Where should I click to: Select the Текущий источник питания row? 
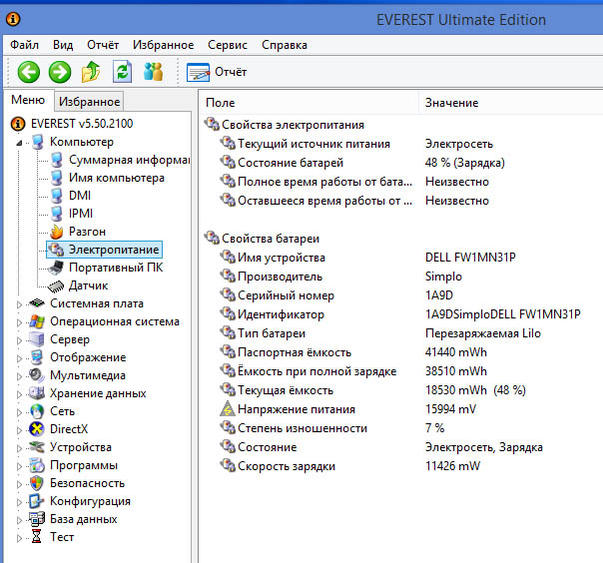tap(400, 144)
